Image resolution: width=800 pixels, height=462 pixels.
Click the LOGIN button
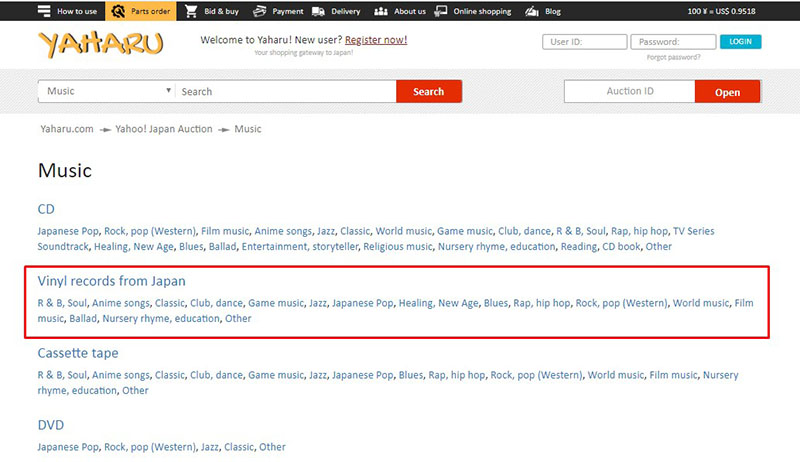coord(740,42)
